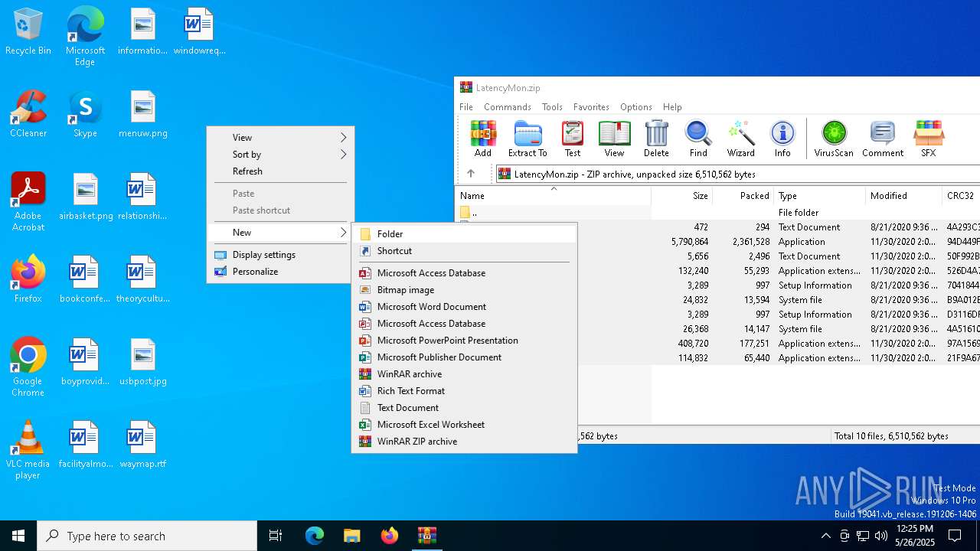Choose Refresh from the context menu

click(x=280, y=171)
